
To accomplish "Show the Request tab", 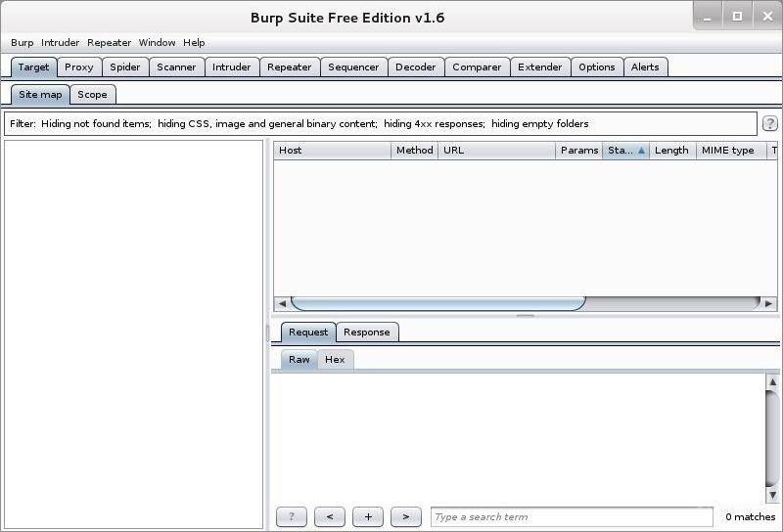I will (x=308, y=332).
